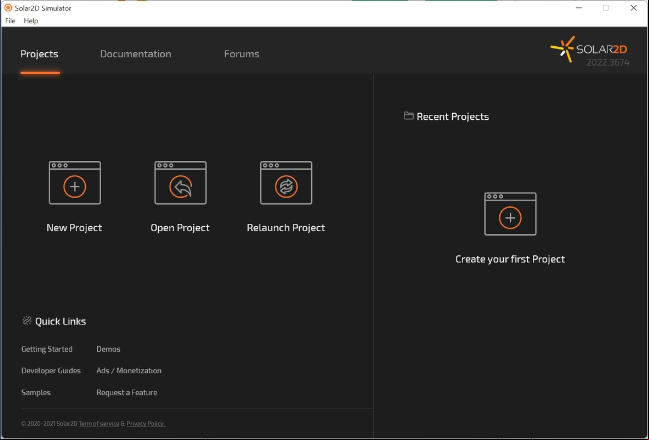Click the Solar2D app icon in the title bar
The height and width of the screenshot is (440, 649).
8,8
